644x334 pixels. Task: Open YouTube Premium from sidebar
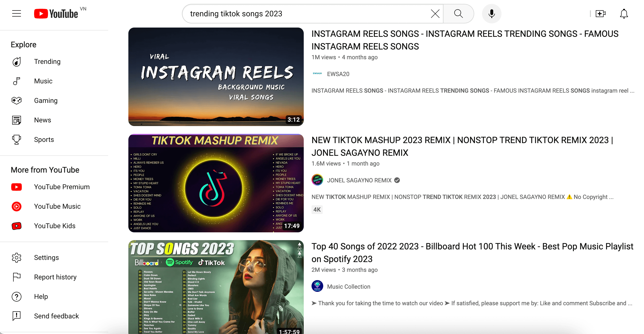coord(62,187)
